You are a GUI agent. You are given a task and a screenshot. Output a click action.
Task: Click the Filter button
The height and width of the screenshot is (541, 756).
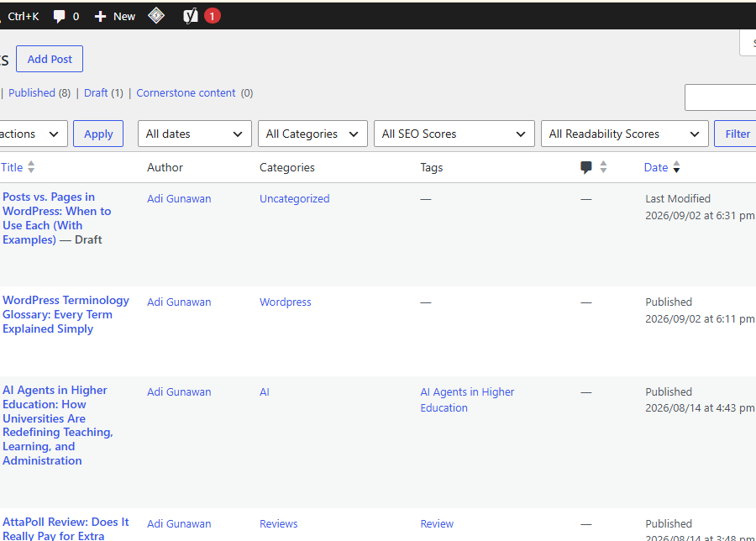[x=737, y=134]
